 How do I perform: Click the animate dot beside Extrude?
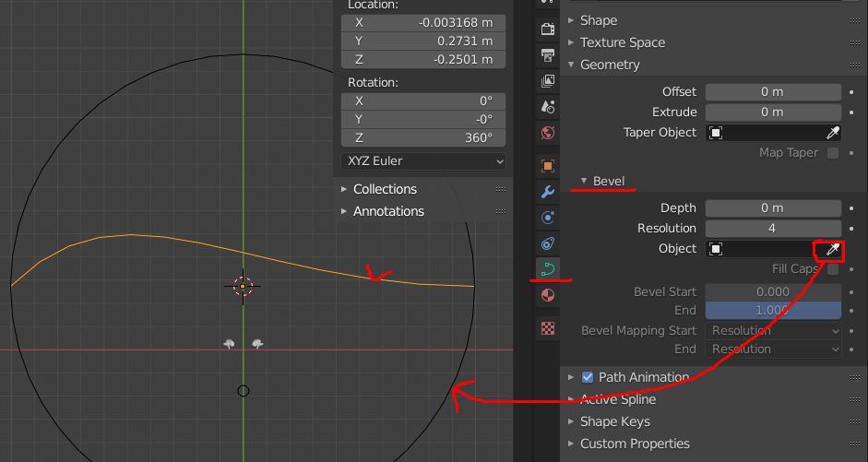coord(851,113)
